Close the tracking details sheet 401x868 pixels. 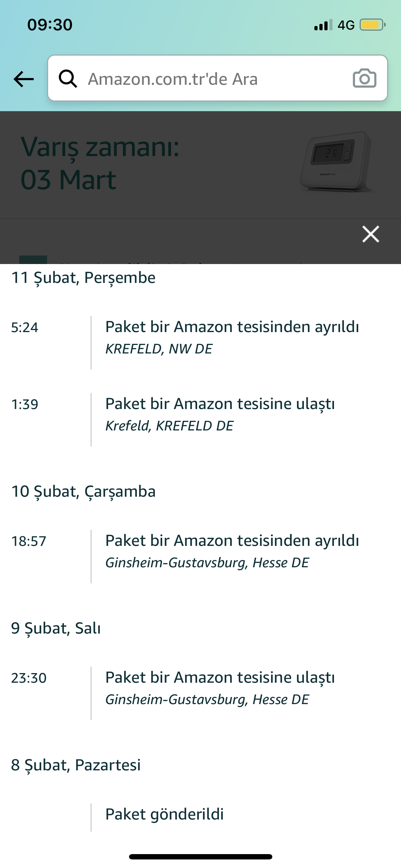coord(371,234)
